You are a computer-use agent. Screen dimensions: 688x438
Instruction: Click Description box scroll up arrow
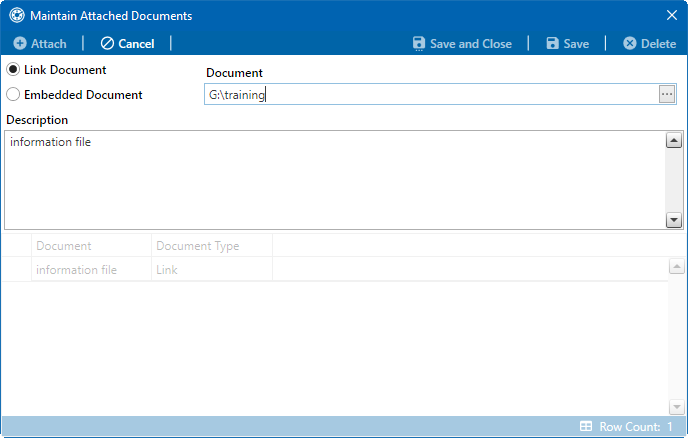[x=674, y=140]
